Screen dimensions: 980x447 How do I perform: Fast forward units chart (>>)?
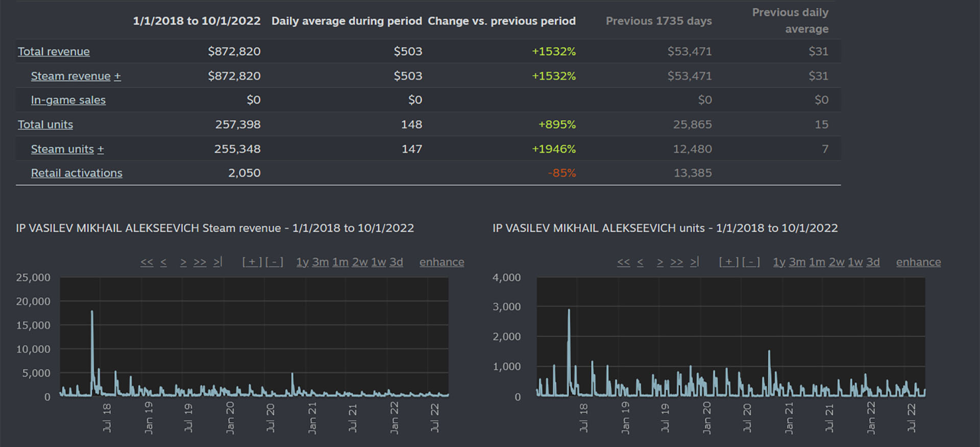(x=676, y=262)
